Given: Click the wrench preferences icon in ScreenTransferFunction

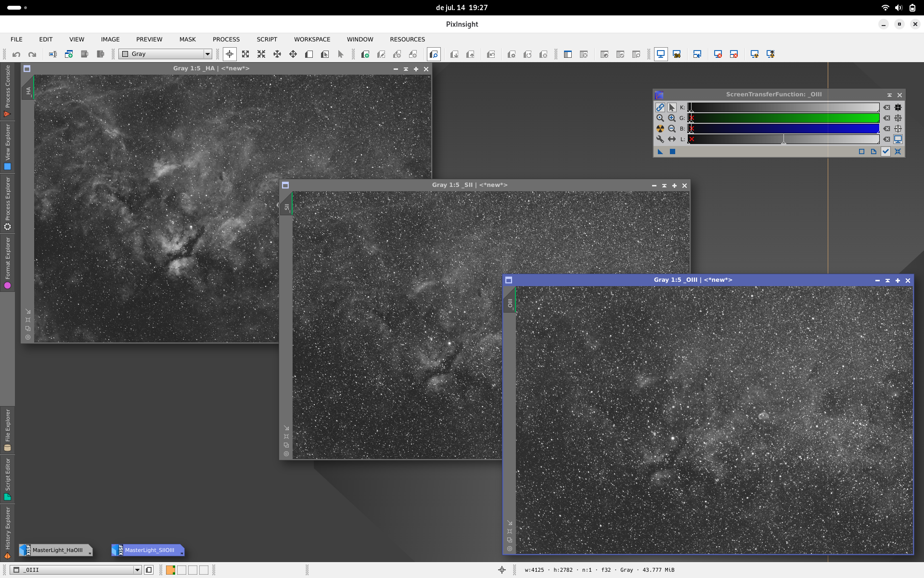Looking at the screenshot, I should point(660,139).
